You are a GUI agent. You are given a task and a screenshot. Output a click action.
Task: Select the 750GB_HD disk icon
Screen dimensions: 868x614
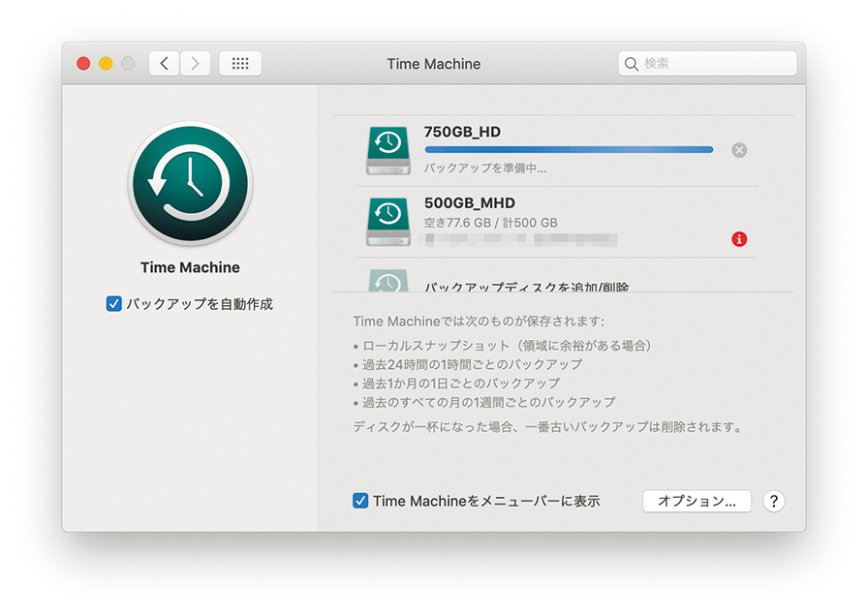pos(387,149)
